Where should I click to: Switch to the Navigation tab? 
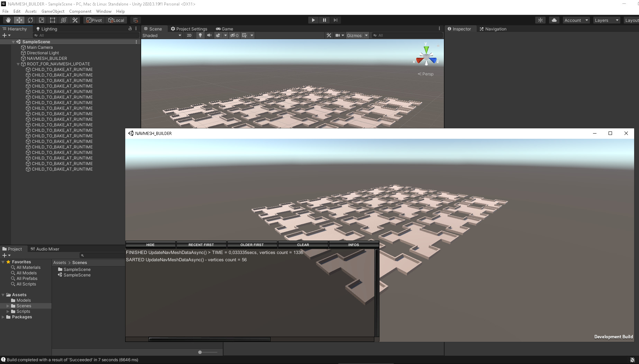tap(495, 29)
